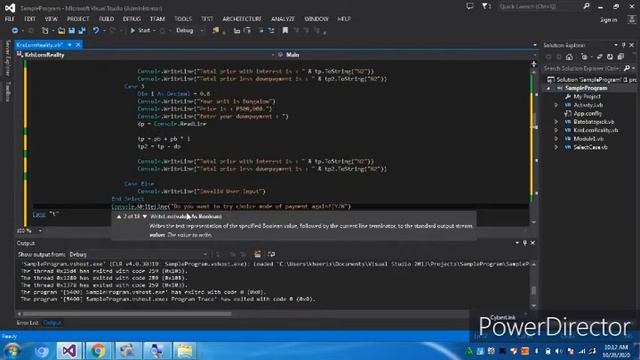The width and height of the screenshot is (640, 360).
Task: Click the Sign in link
Action: (609, 20)
